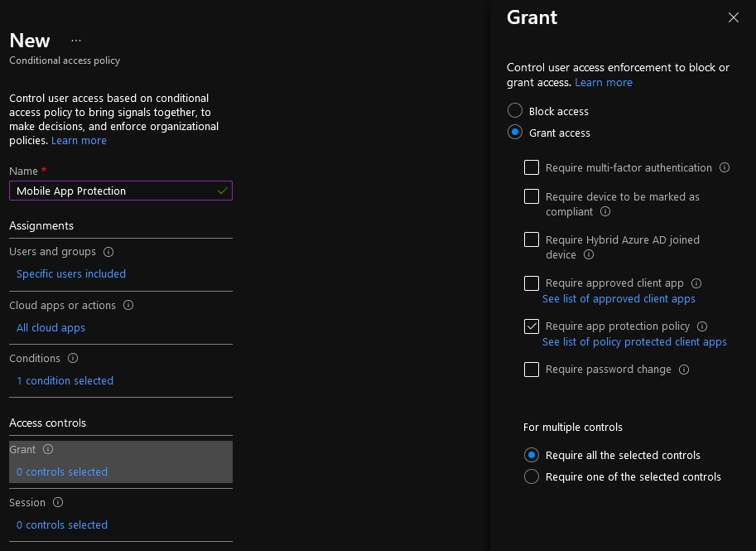The height and width of the screenshot is (551, 756).
Task: Close the Grant panel
Action: tap(734, 18)
